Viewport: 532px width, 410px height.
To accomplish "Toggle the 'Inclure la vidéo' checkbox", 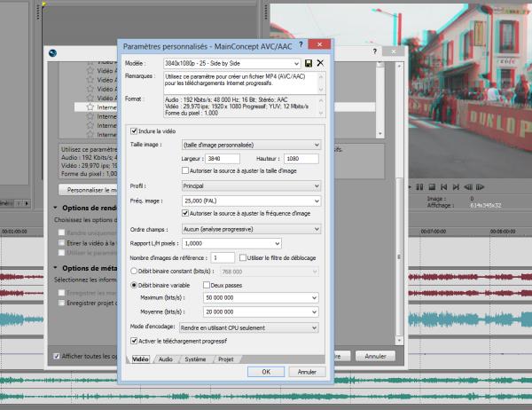I will [133, 131].
